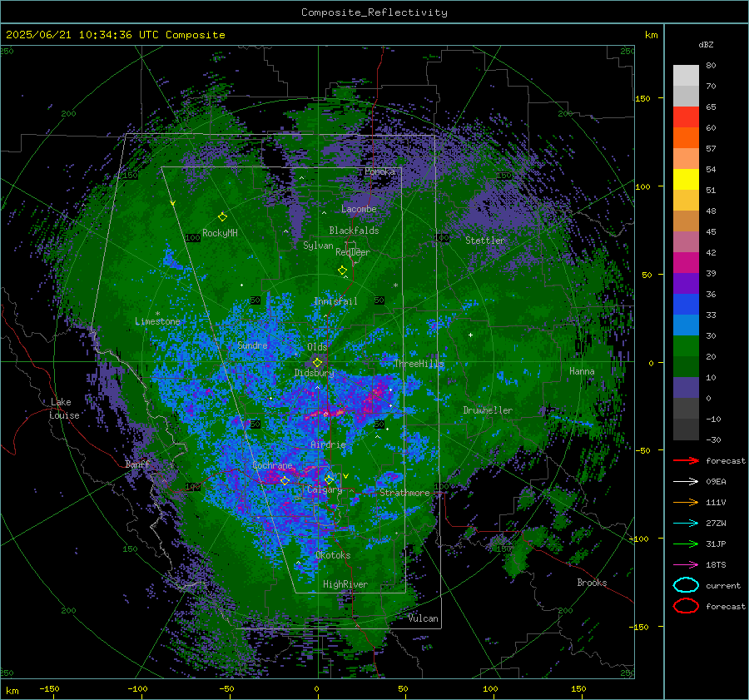
Task: Click the 09EA legend label
Action: click(x=716, y=482)
